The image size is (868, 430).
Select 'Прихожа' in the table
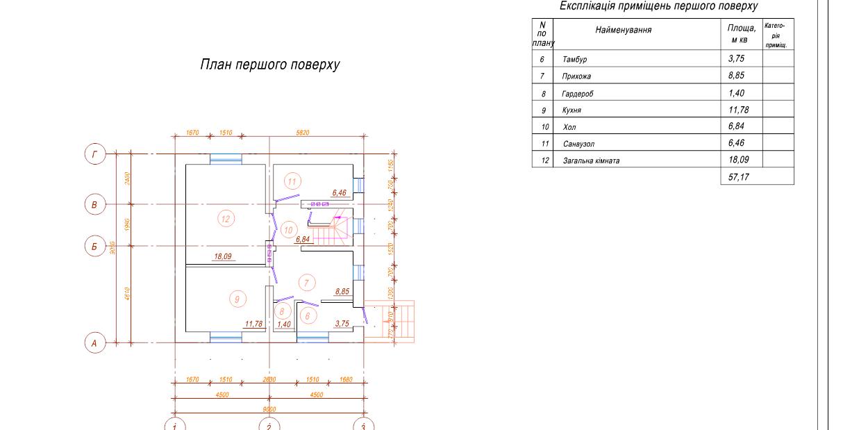[577, 76]
